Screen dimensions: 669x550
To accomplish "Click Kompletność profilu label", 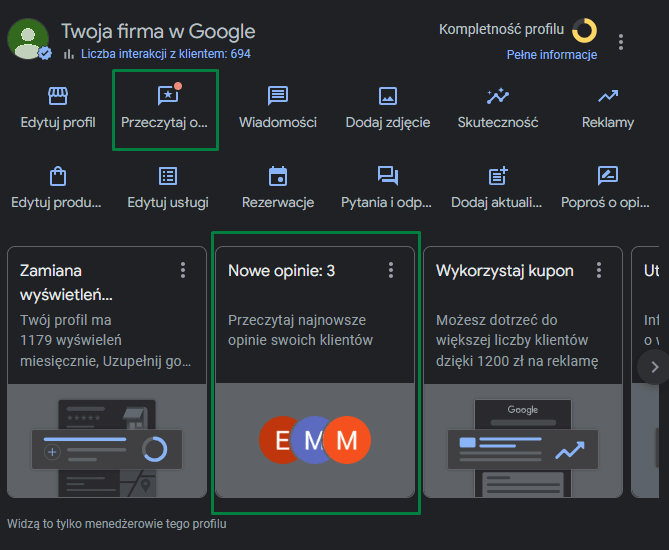I will click(501, 29).
